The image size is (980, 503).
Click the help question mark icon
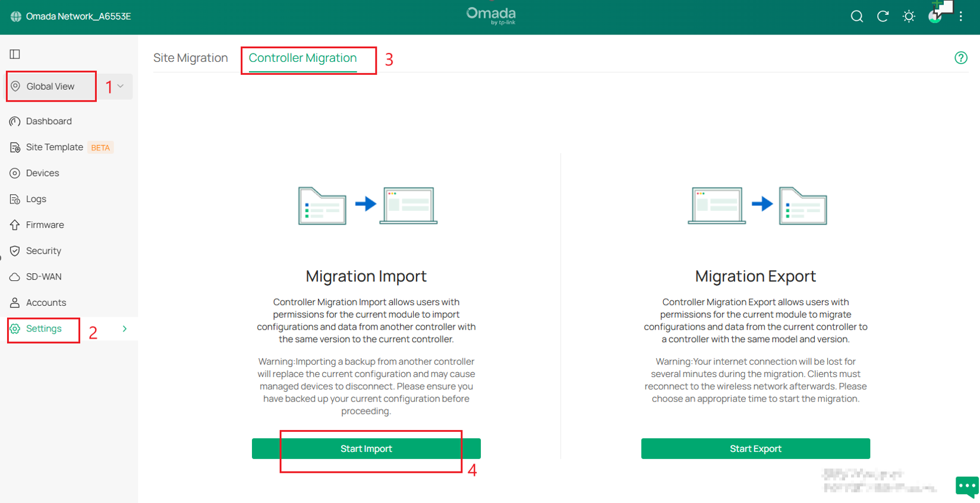pos(961,58)
